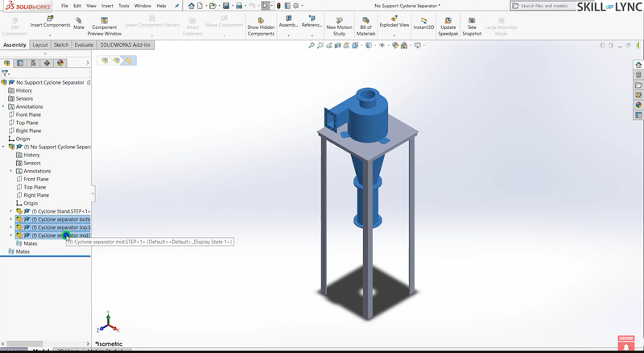Switch to the Evaluate tab
This screenshot has width=644, height=353.
click(84, 45)
